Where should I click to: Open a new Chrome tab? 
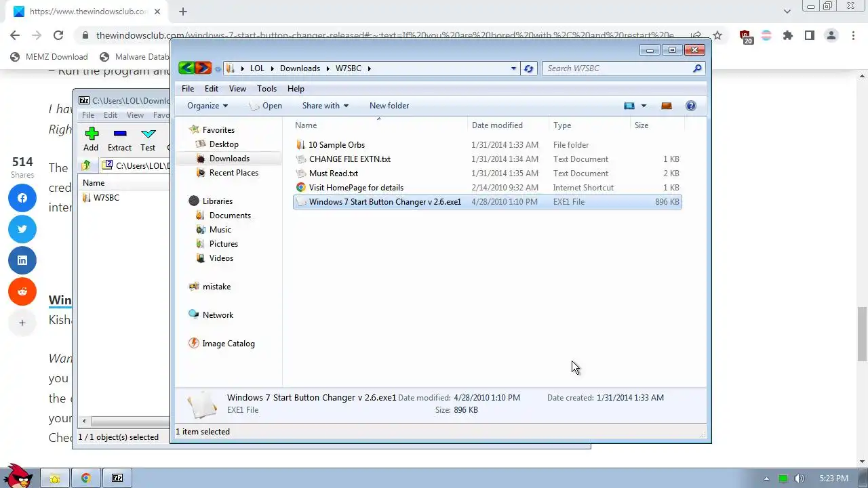point(183,12)
